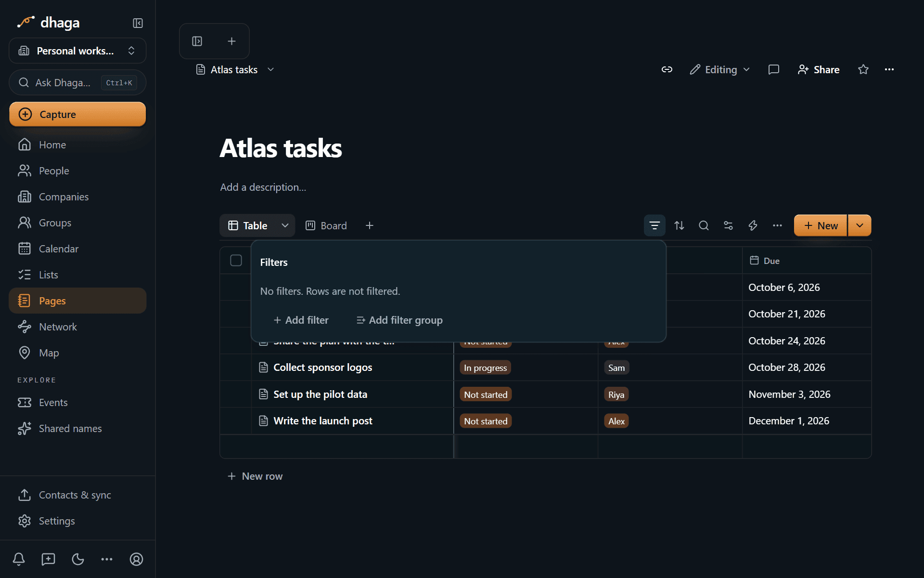924x578 pixels.
Task: Open comments speech bubble icon
Action: click(773, 69)
